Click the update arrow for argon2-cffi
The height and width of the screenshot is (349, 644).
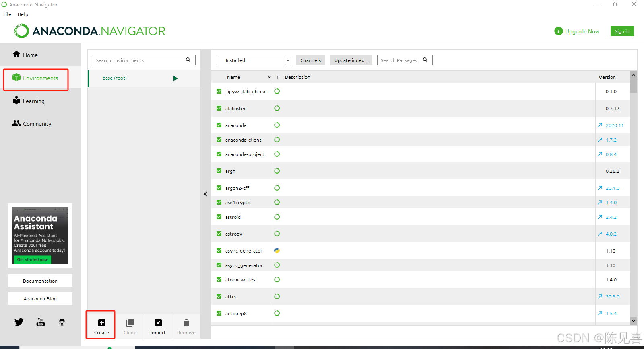pyautogui.click(x=600, y=188)
